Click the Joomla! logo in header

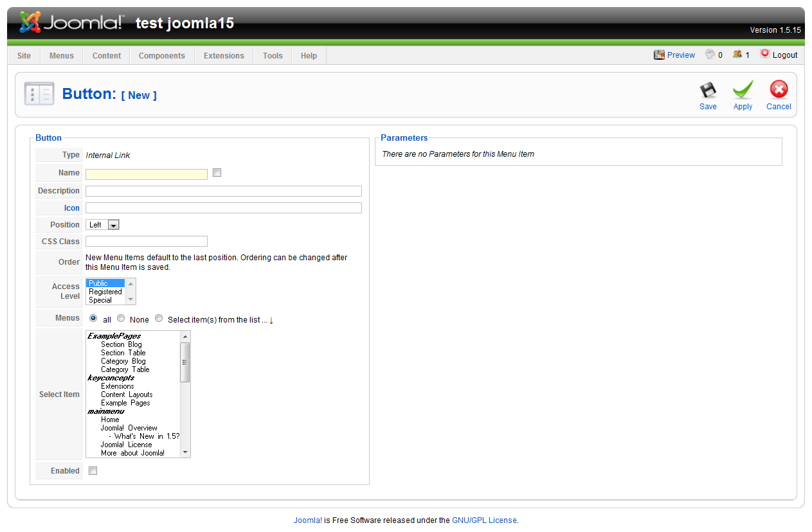[71, 22]
